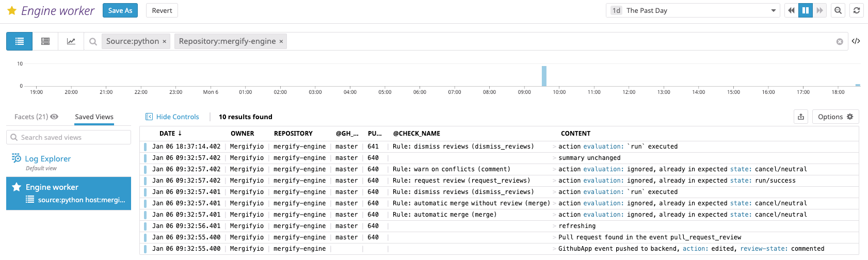
Task: Open The Past Day time range dropdown
Action: (693, 10)
